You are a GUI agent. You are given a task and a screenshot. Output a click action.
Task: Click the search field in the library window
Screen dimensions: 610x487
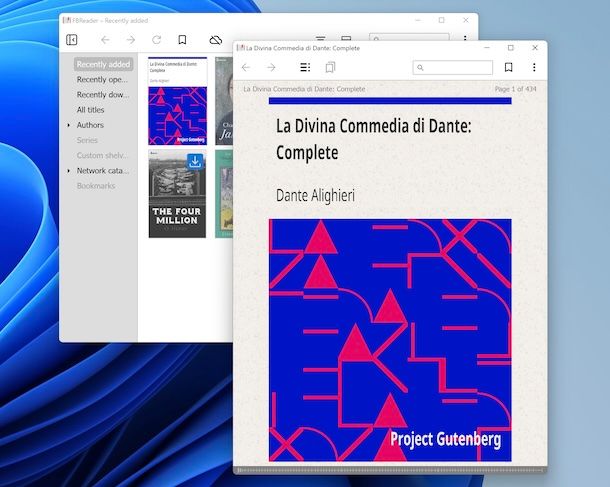tap(409, 37)
